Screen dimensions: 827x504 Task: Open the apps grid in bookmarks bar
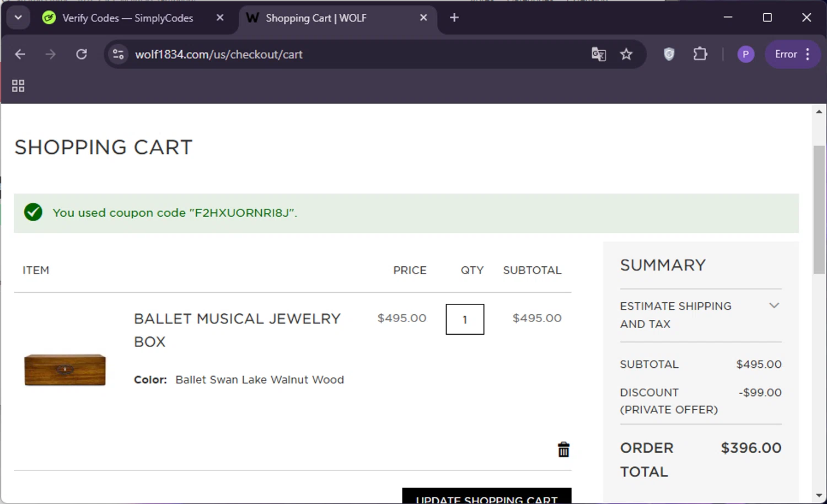point(18,86)
